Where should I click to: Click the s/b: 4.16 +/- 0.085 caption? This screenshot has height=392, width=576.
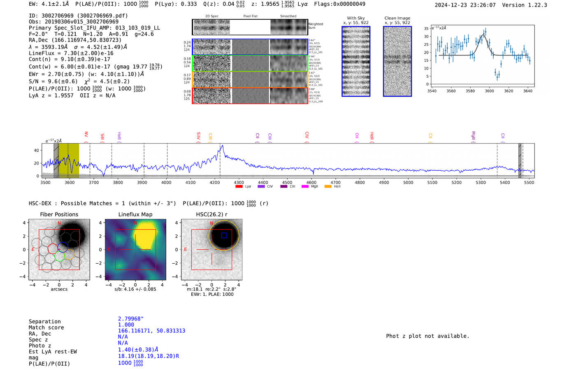pos(135,289)
